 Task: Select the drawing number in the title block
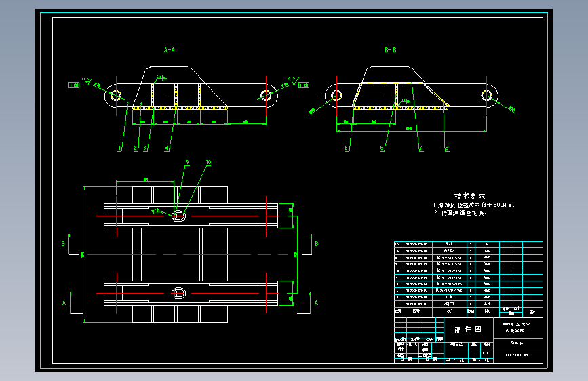click(517, 355)
